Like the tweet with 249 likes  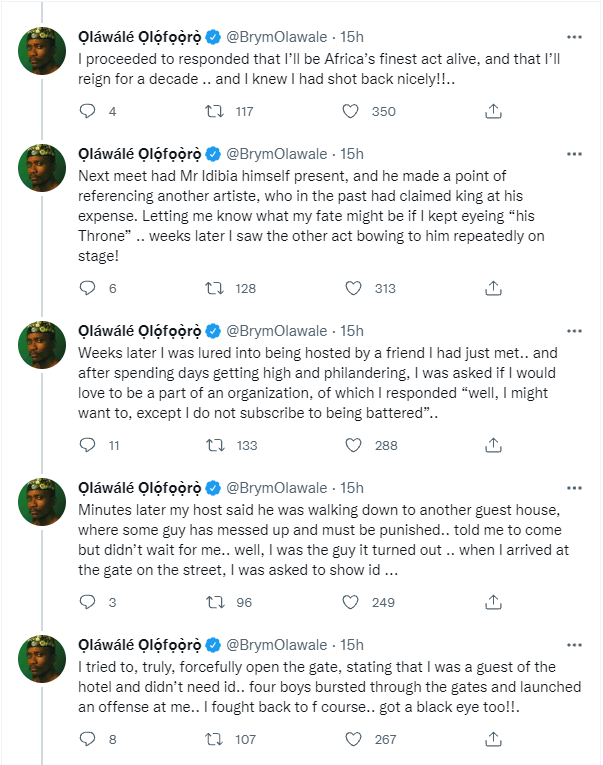[352, 603]
